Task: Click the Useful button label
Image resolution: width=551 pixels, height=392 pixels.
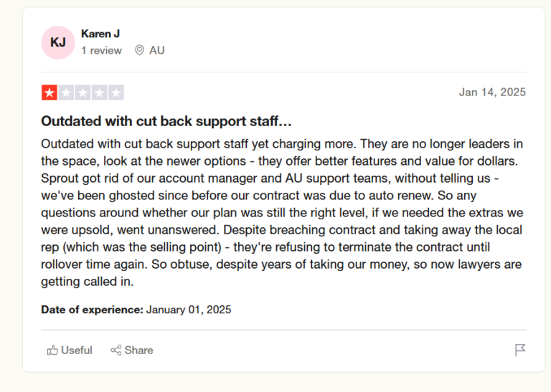Action: click(77, 350)
